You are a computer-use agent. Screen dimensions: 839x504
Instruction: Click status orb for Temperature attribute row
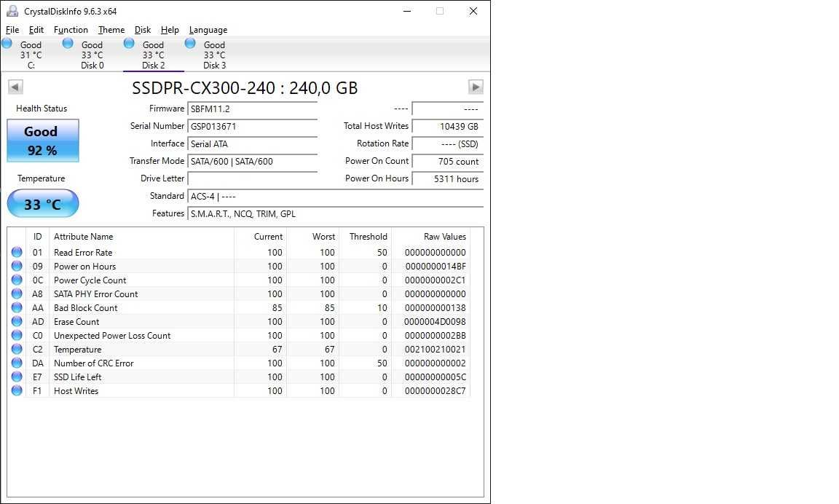coord(17,350)
